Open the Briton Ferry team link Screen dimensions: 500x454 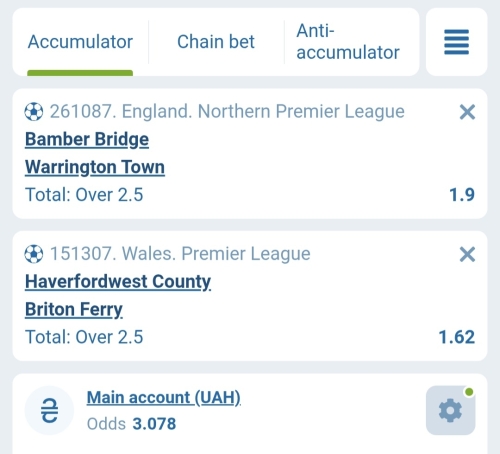click(x=74, y=310)
